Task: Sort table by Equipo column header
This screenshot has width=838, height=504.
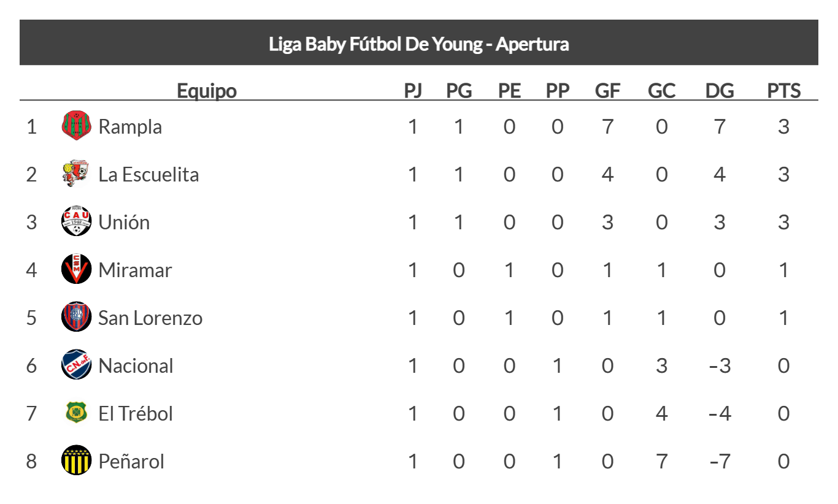Action: click(x=207, y=91)
